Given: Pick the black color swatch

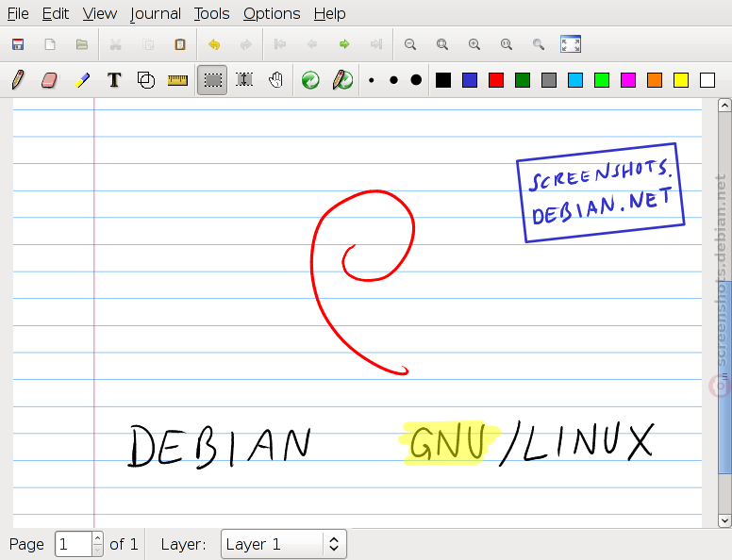Looking at the screenshot, I should [x=443, y=80].
